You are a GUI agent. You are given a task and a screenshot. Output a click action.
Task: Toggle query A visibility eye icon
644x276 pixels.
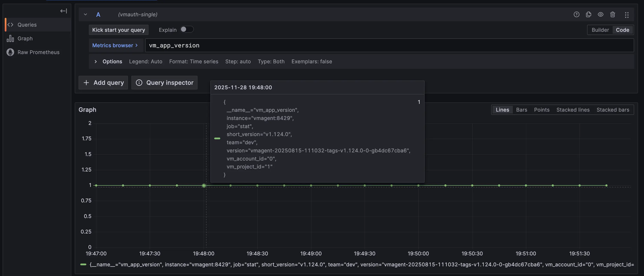tap(600, 15)
